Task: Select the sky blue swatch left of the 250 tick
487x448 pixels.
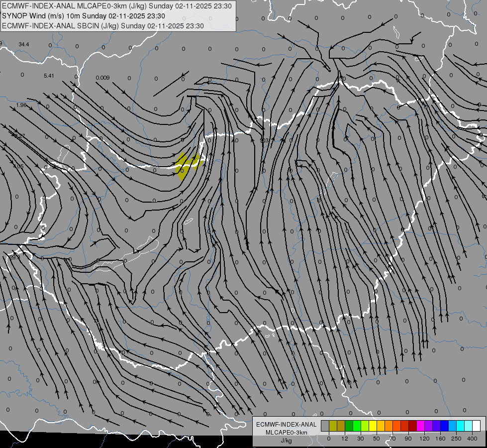Action: (x=452, y=426)
